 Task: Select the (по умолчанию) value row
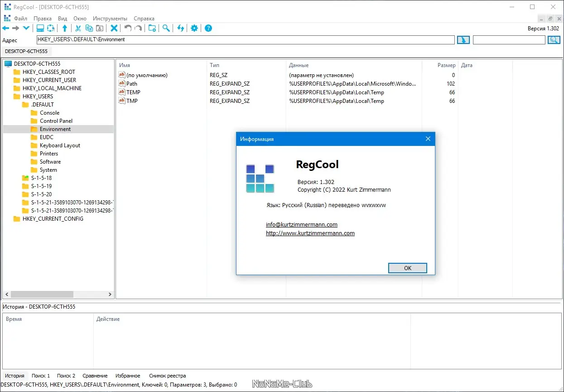287,75
